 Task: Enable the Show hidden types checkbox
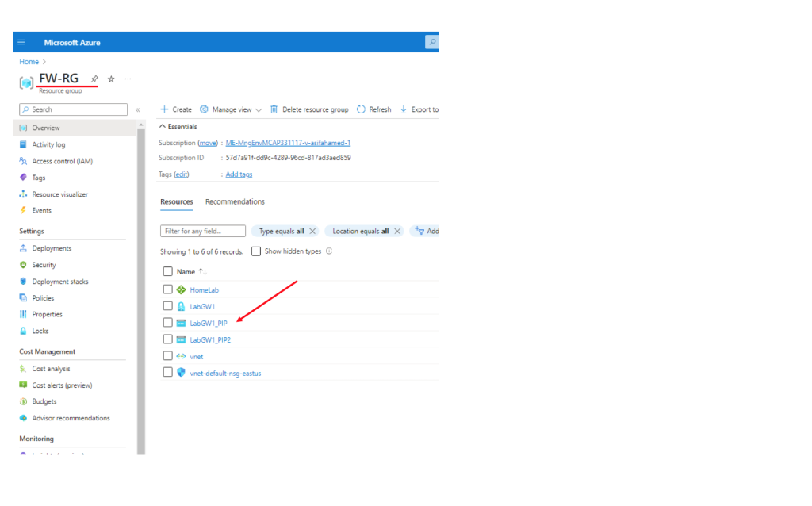(x=256, y=251)
